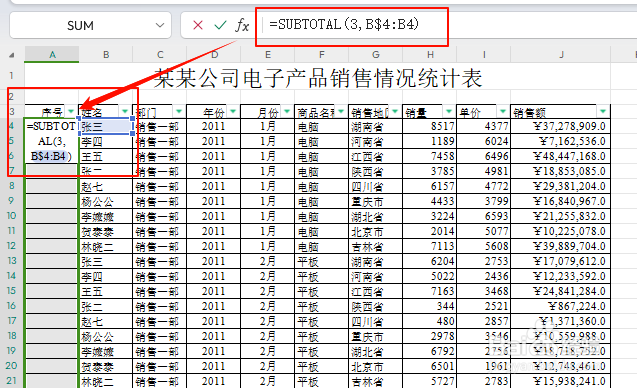Click into the formula bar text =SUBTOTAL(3,B$4:B4)
The width and height of the screenshot is (637, 388).
[x=344, y=24]
